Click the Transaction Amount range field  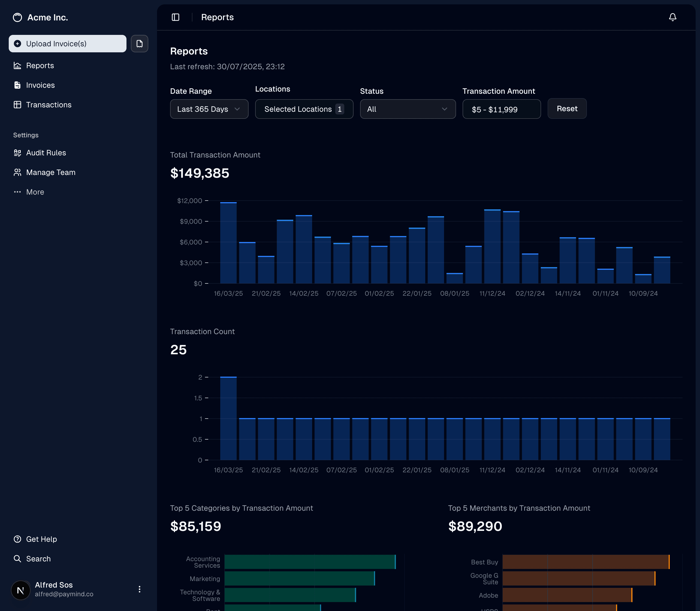501,109
